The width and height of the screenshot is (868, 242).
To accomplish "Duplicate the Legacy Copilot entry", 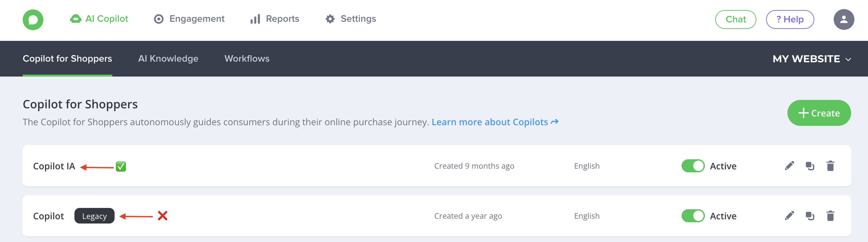I will [x=810, y=216].
